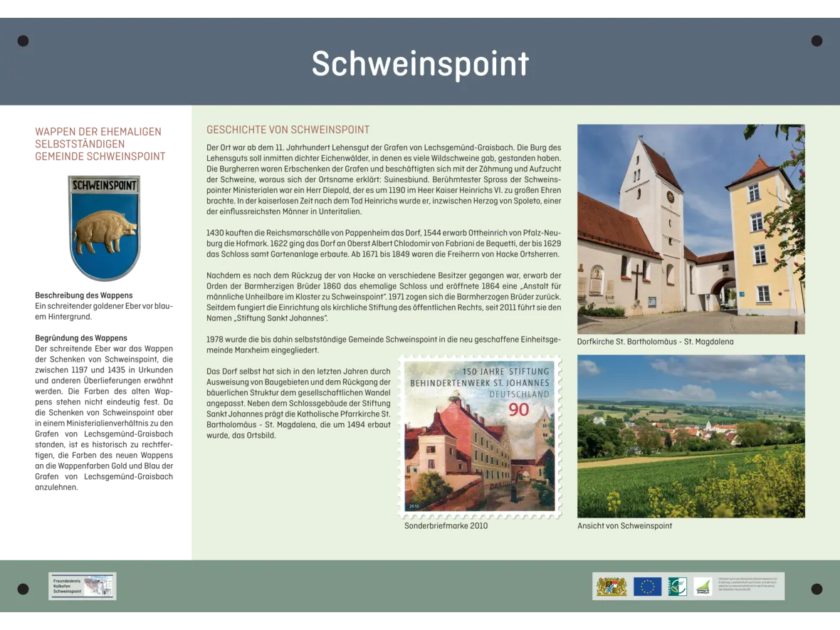
Task: Select the GESCHICHTE VON SCHWEINSPOINT heading
Action: (x=288, y=130)
